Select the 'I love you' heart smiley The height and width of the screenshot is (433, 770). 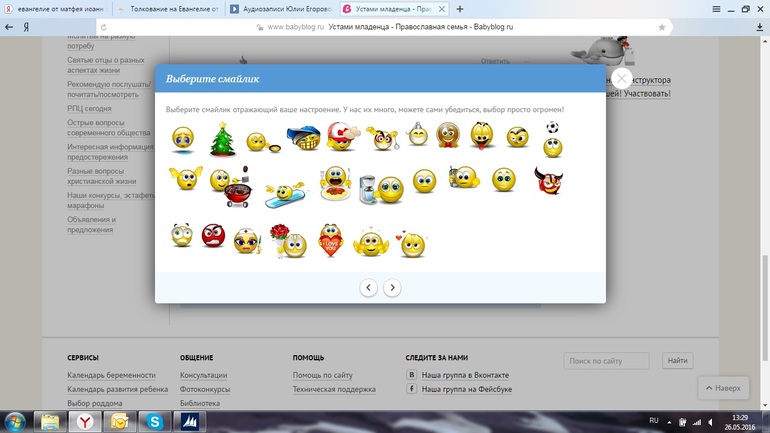pos(330,240)
